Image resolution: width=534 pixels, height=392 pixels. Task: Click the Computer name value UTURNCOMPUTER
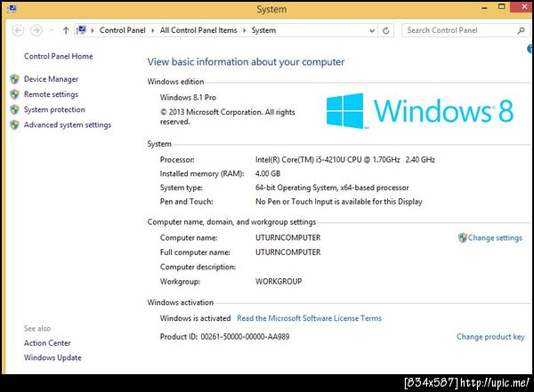pyautogui.click(x=288, y=237)
